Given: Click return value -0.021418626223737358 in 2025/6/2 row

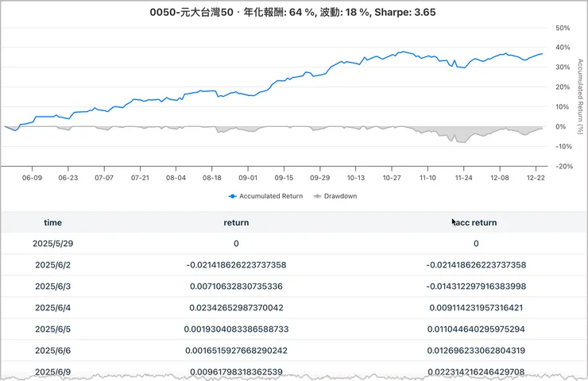Looking at the screenshot, I should [x=236, y=265].
